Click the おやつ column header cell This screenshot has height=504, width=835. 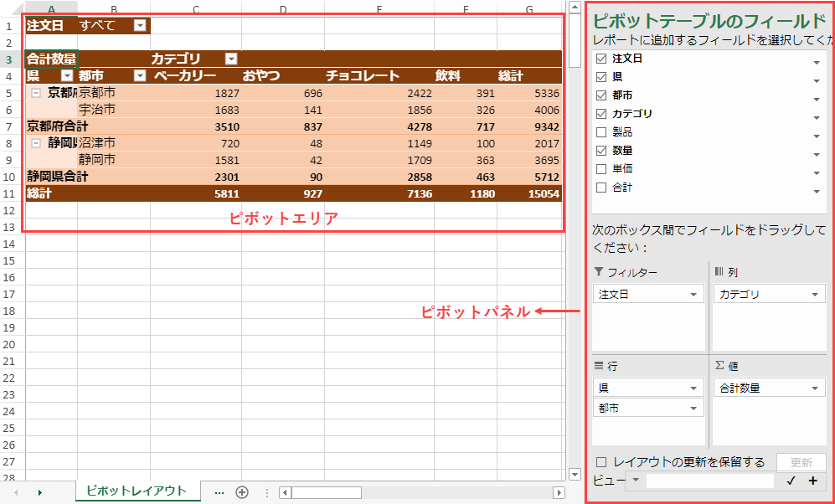tap(283, 76)
